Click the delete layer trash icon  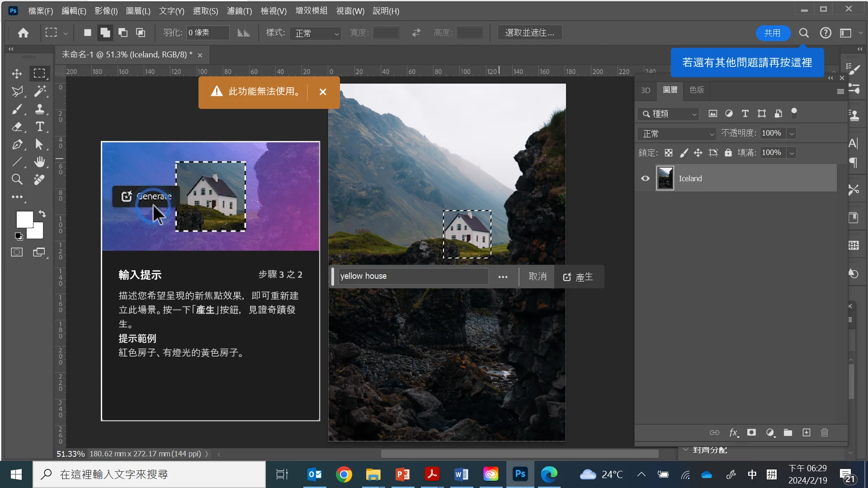point(825,432)
